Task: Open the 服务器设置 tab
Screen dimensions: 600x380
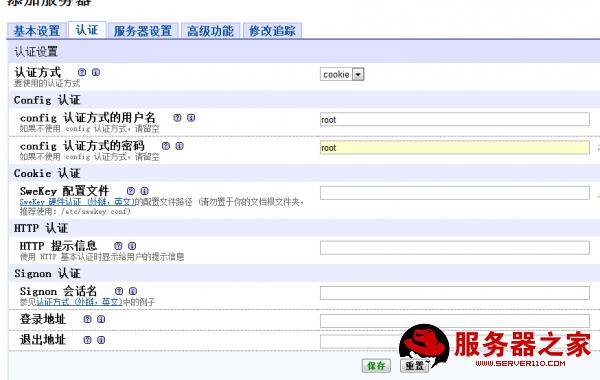Action: click(x=143, y=31)
